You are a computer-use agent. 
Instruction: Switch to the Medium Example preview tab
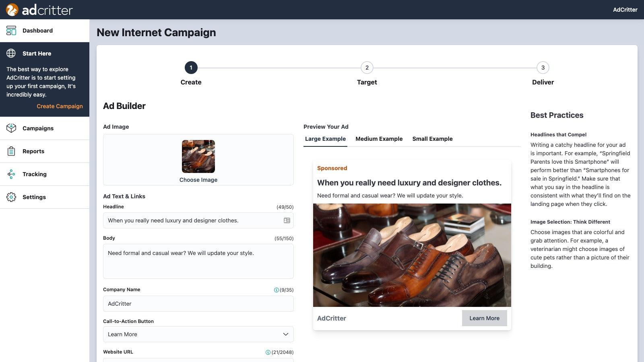coord(379,139)
